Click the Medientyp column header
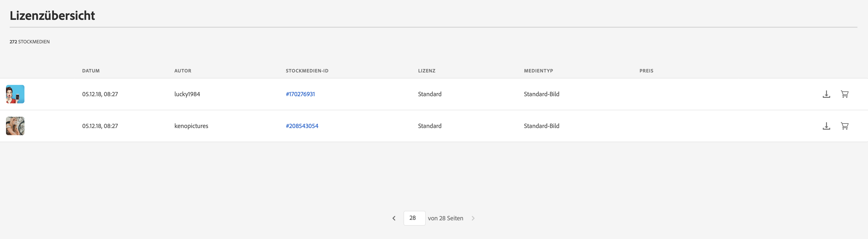This screenshot has width=868, height=239. point(538,71)
